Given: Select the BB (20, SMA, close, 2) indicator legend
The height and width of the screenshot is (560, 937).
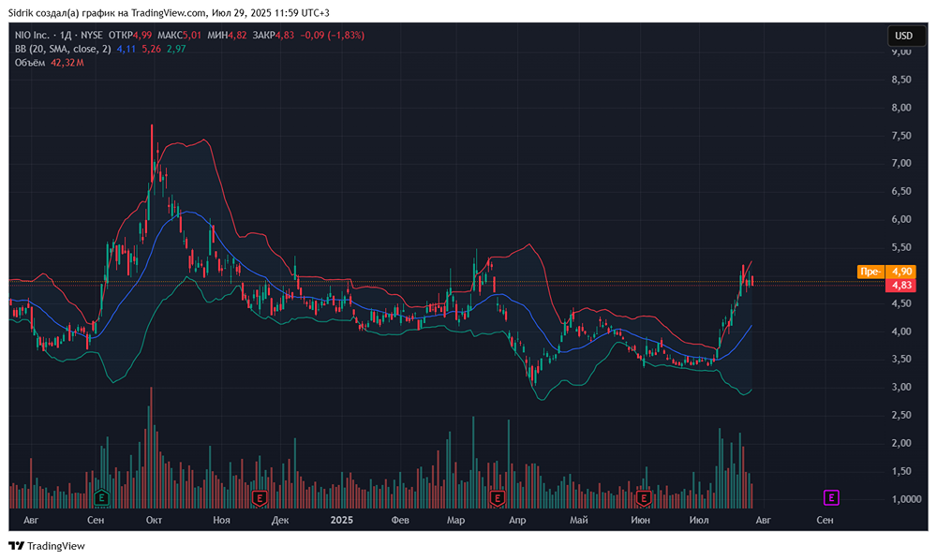Looking at the screenshot, I should tap(63, 49).
